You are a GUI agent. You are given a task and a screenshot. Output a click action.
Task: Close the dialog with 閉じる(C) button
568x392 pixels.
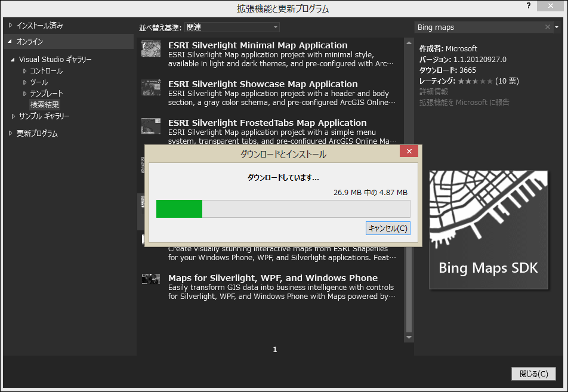533,374
